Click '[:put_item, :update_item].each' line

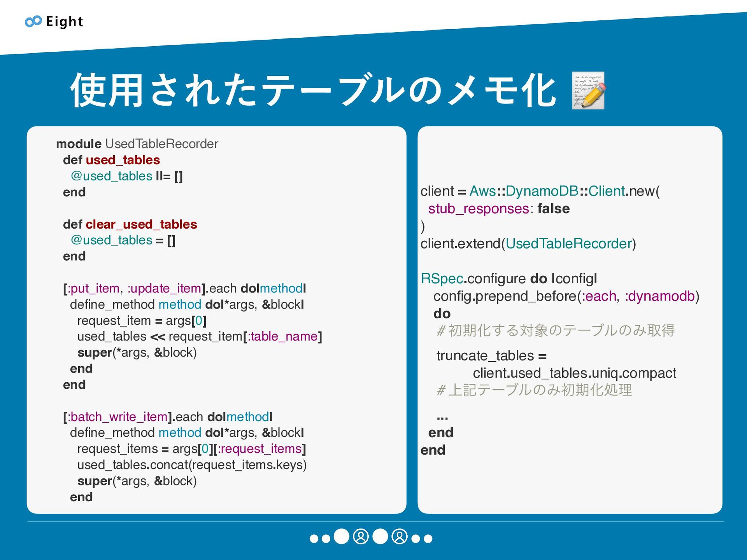(184, 289)
